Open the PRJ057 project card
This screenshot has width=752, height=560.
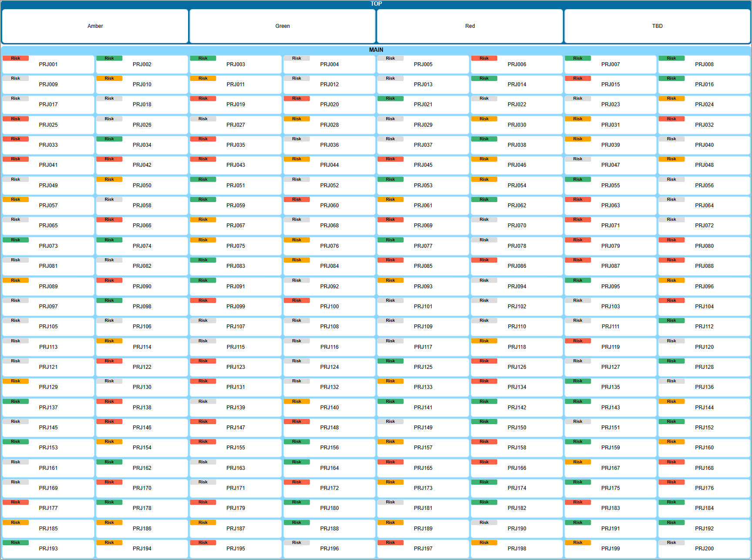[48, 206]
